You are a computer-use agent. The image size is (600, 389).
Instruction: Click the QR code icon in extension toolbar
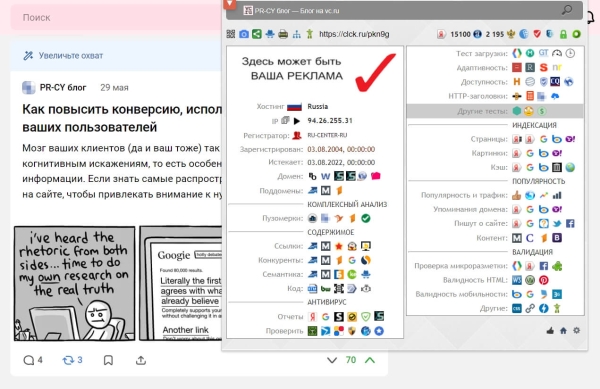(x=231, y=34)
